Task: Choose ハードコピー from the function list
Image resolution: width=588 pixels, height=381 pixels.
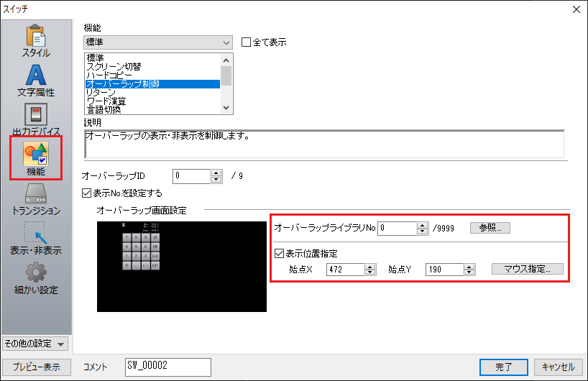Action: tap(111, 75)
